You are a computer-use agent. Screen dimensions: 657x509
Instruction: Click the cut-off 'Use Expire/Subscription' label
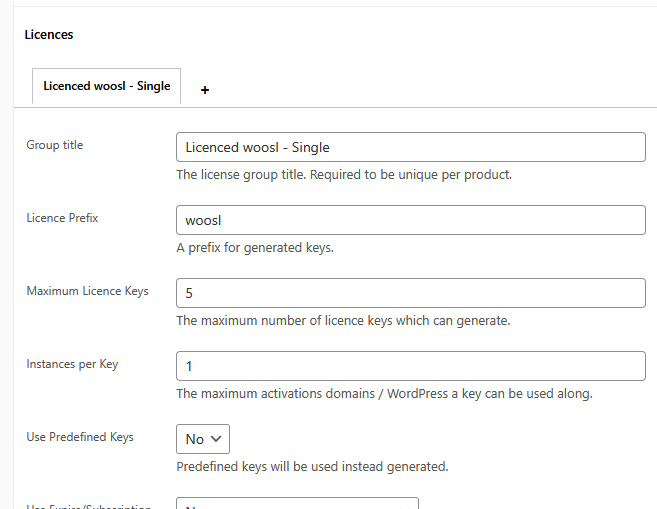[88, 506]
